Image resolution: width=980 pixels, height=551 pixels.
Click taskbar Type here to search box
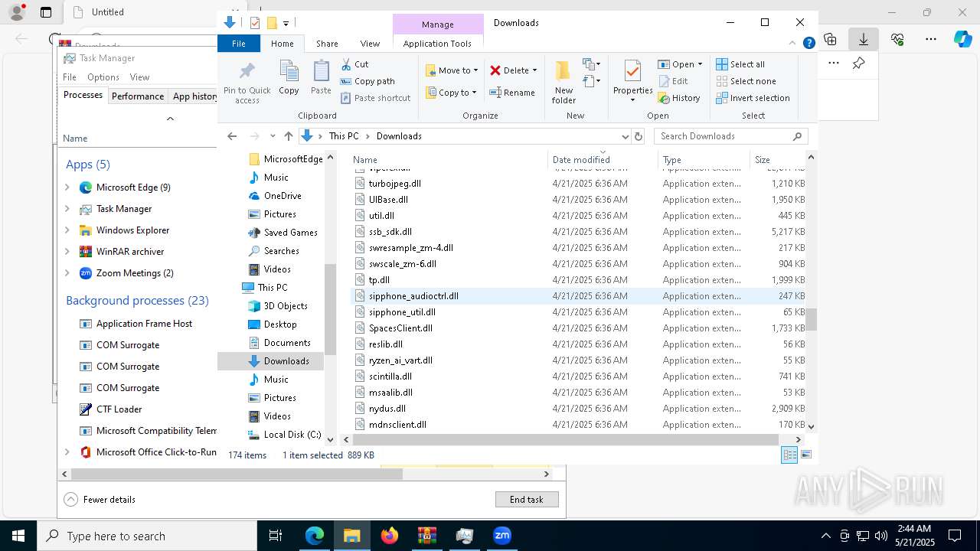(147, 536)
